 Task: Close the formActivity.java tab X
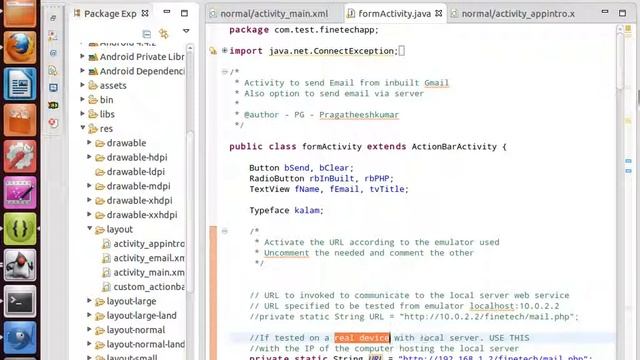439,13
